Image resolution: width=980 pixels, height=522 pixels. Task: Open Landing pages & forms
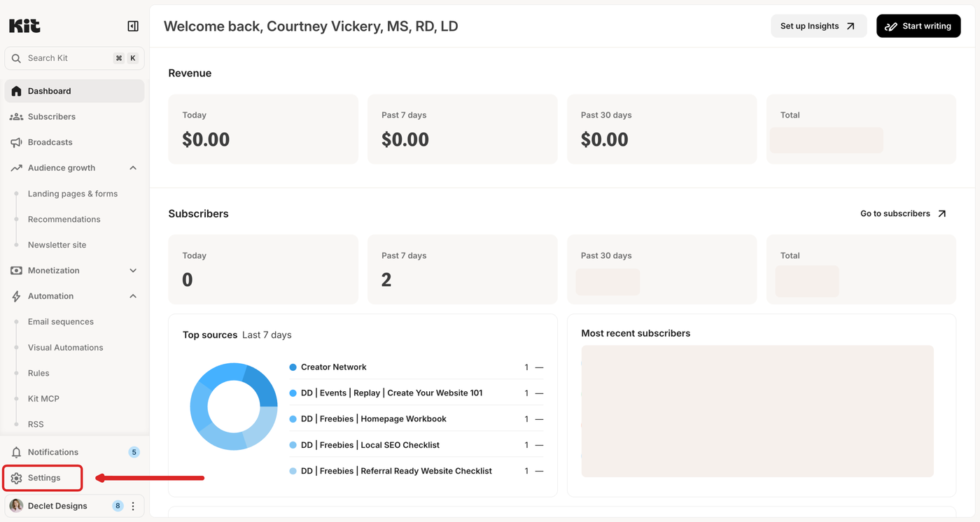(73, 194)
